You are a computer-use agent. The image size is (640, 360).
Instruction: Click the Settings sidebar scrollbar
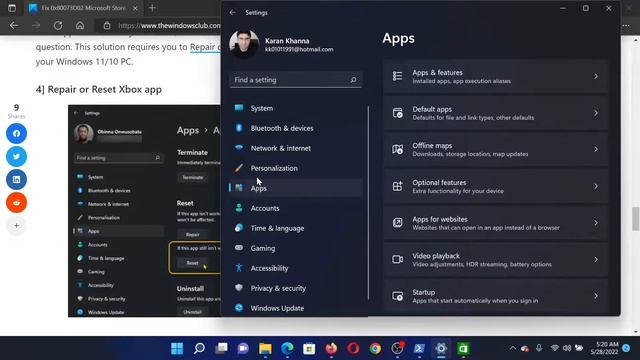(369, 203)
